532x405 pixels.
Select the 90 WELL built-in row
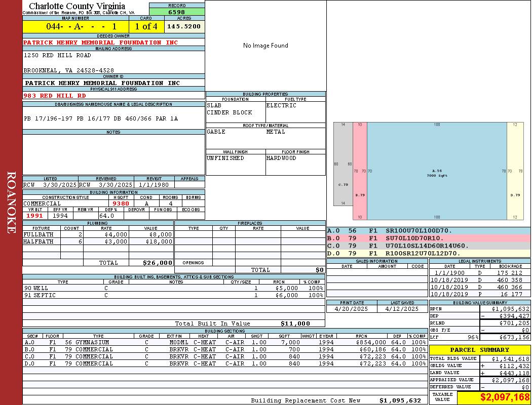point(174,288)
